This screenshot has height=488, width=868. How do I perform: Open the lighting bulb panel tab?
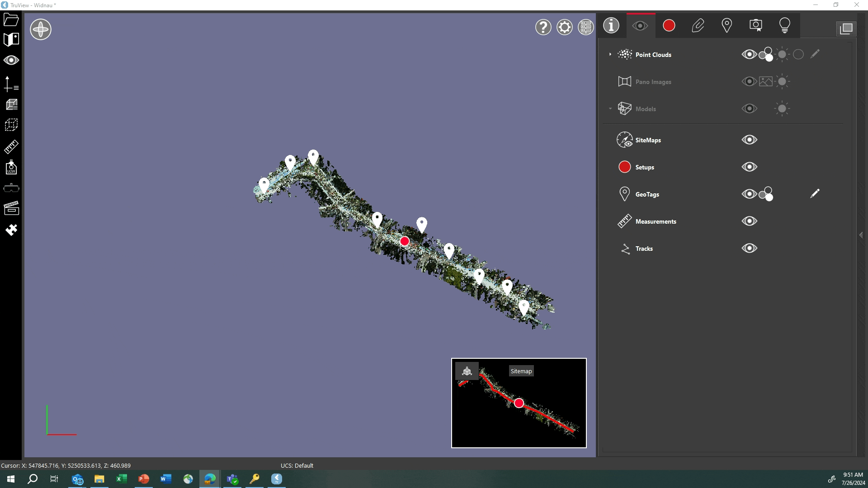tap(785, 25)
